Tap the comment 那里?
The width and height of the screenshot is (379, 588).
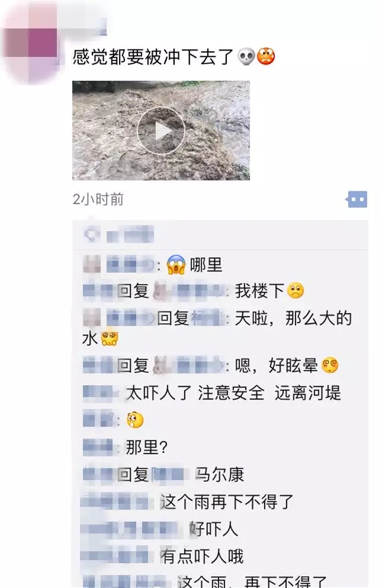[146, 447]
